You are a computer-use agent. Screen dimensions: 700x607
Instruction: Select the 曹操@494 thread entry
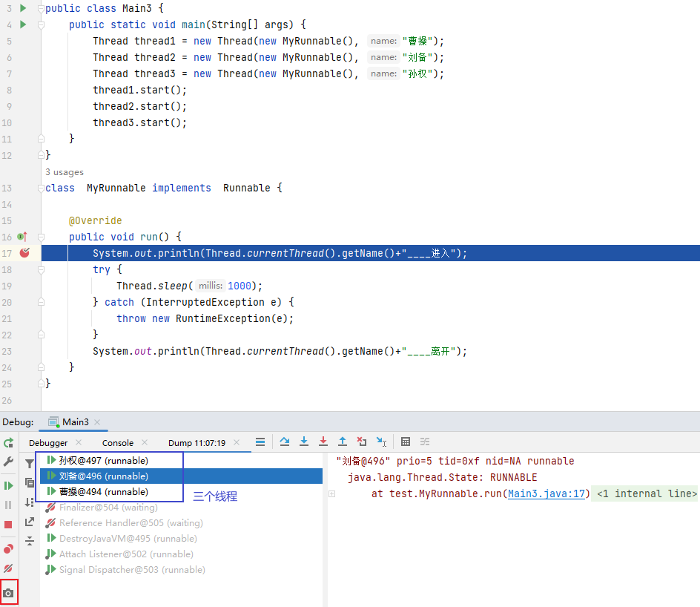point(103,492)
